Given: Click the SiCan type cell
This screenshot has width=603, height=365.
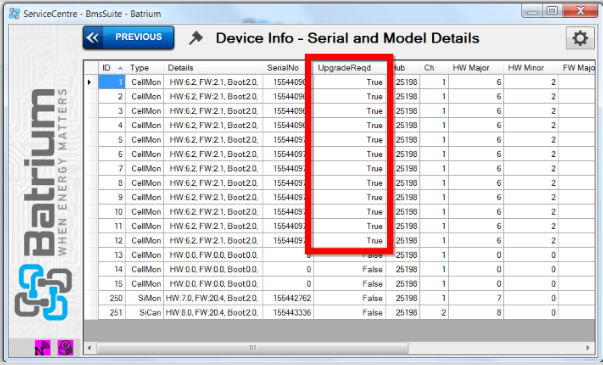Looking at the screenshot, I should tap(145, 312).
